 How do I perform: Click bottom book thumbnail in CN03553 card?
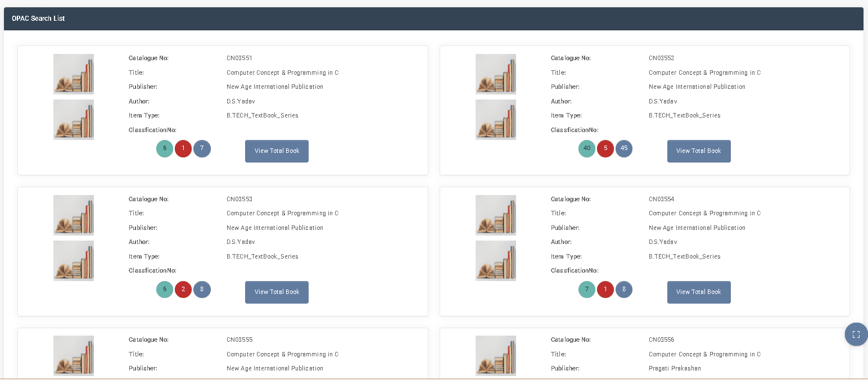click(x=74, y=261)
